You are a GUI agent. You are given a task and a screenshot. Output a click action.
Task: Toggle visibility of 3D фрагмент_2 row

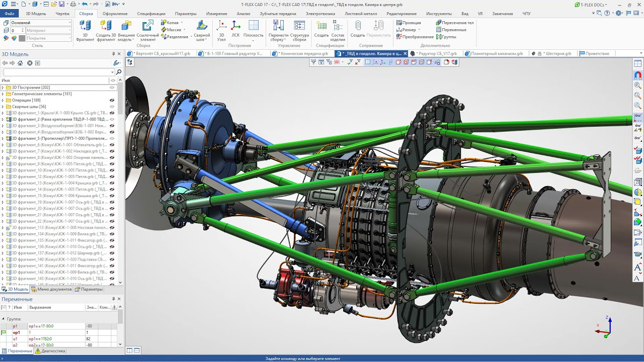tap(112, 119)
